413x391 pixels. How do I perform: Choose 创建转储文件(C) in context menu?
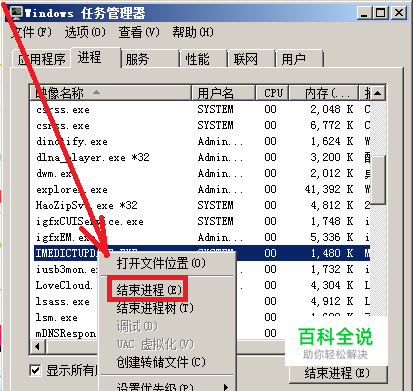pyautogui.click(x=167, y=362)
